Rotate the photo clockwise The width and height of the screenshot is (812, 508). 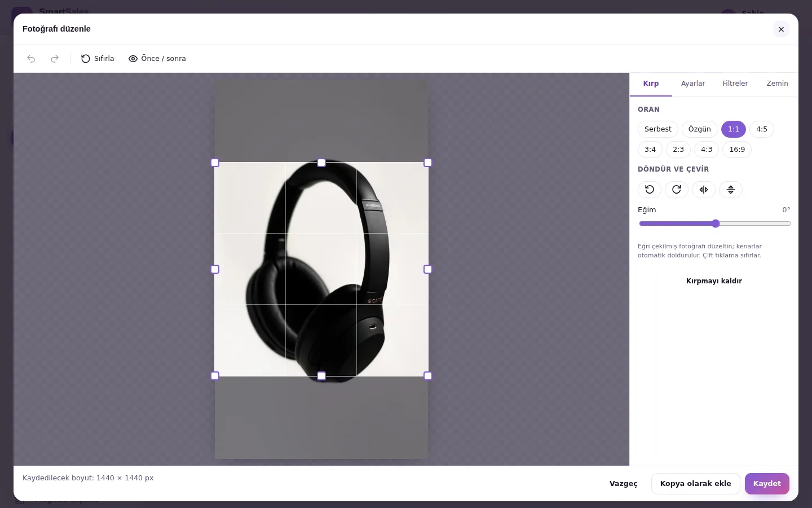pos(677,190)
